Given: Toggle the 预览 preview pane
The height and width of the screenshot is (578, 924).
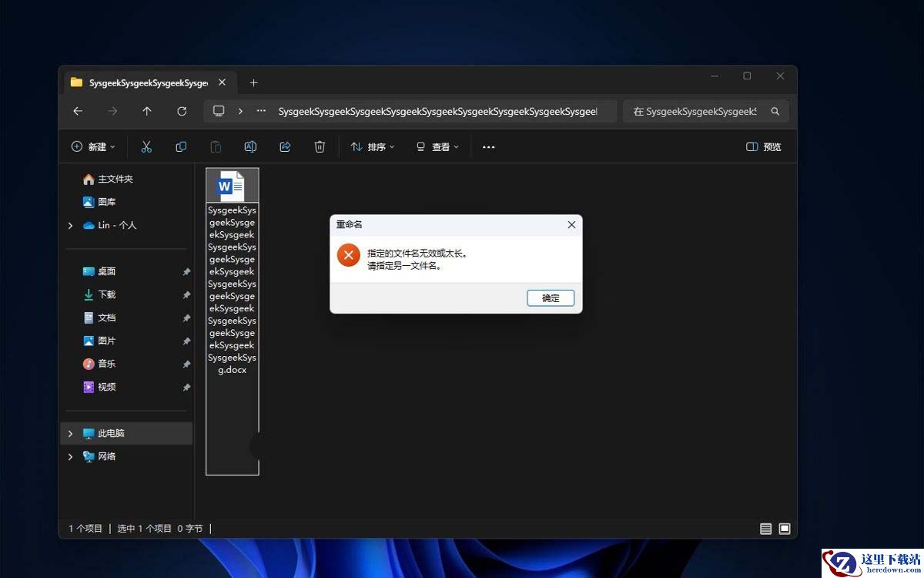Looking at the screenshot, I should 764,146.
